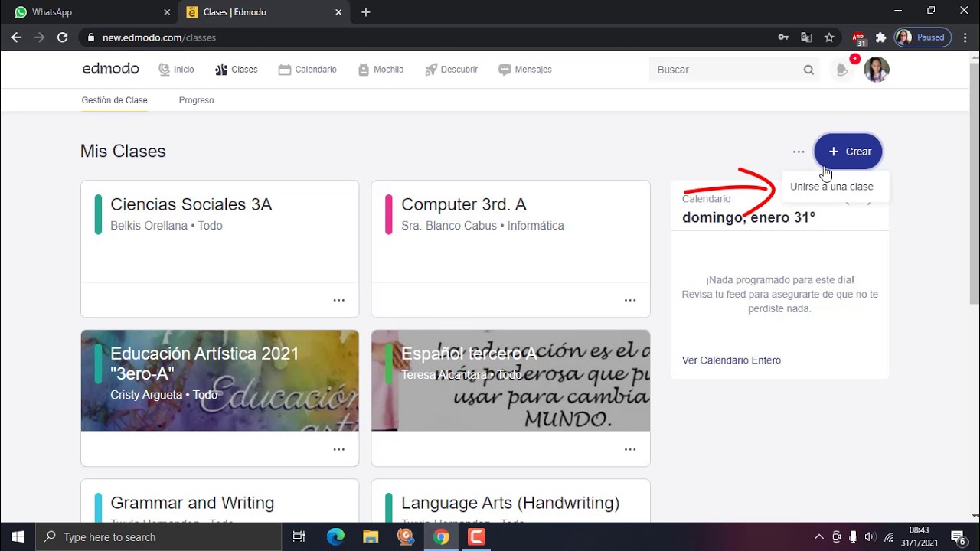
Task: Click Grammar and Writing blue color bar
Action: 98,508
